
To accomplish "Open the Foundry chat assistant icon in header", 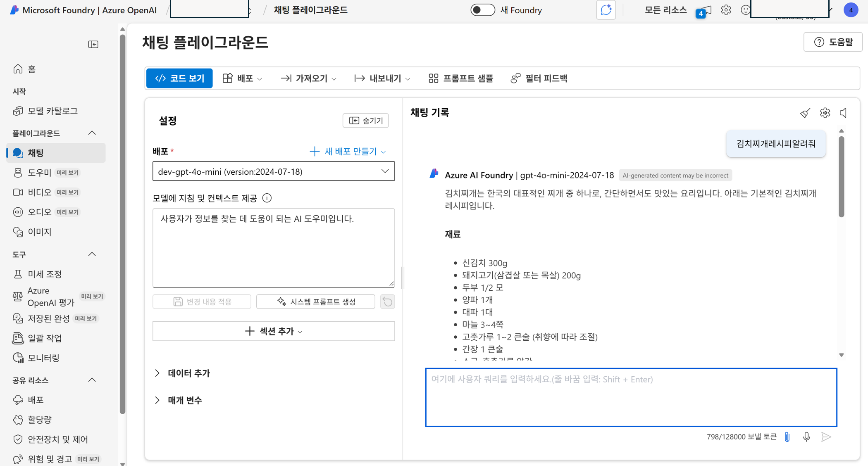I will pyautogui.click(x=606, y=10).
